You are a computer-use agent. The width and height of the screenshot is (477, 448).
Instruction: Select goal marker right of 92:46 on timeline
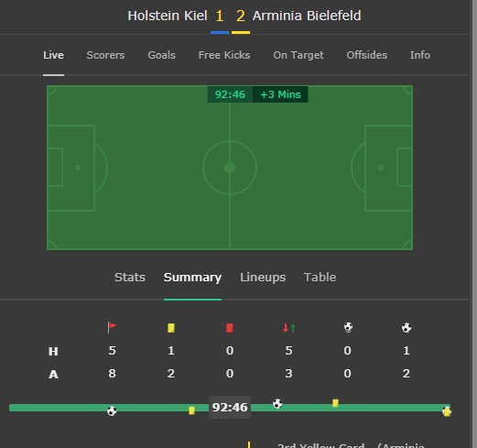coord(277,404)
